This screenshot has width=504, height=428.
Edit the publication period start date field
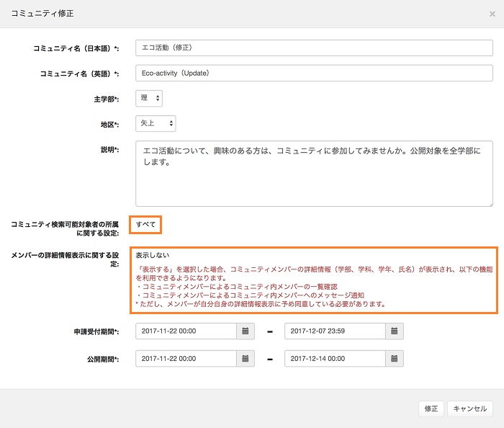(186, 358)
